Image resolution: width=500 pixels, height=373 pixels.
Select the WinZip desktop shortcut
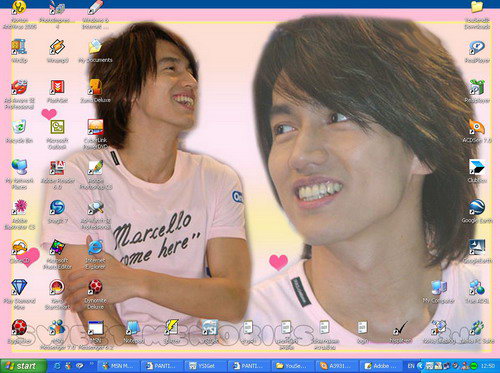tap(19, 51)
